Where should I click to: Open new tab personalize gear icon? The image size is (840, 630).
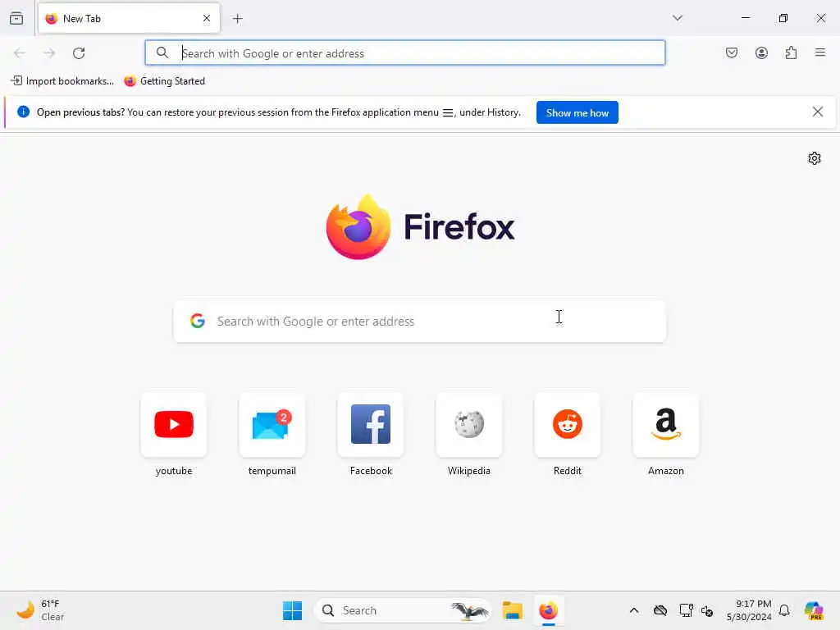point(815,158)
